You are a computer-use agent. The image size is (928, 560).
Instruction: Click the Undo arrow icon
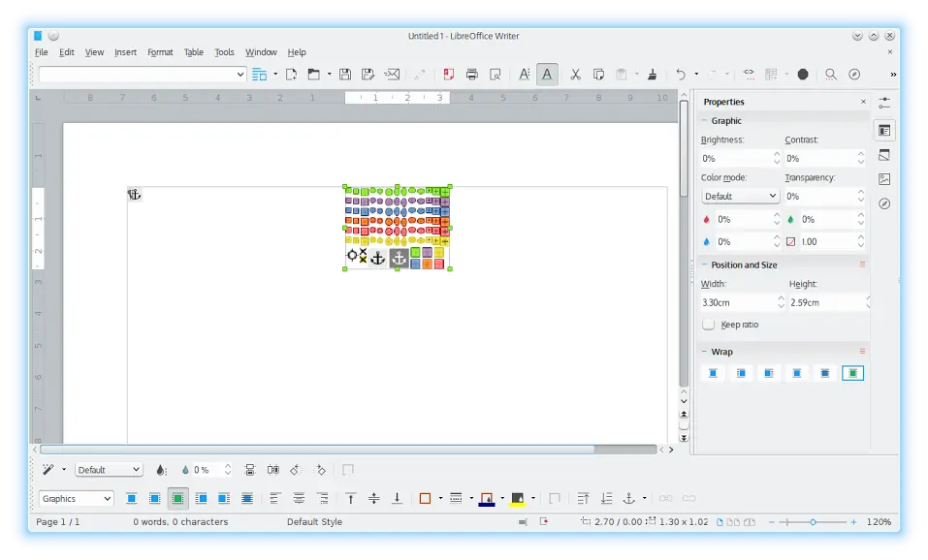click(681, 75)
